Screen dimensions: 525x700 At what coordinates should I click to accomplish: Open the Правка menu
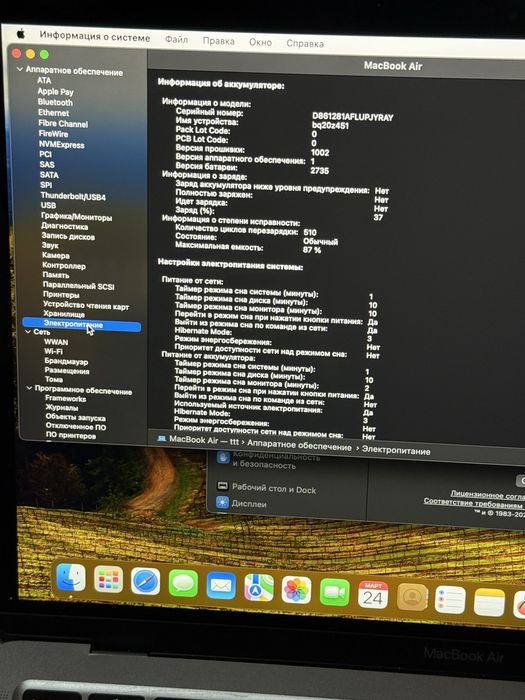[x=218, y=41]
